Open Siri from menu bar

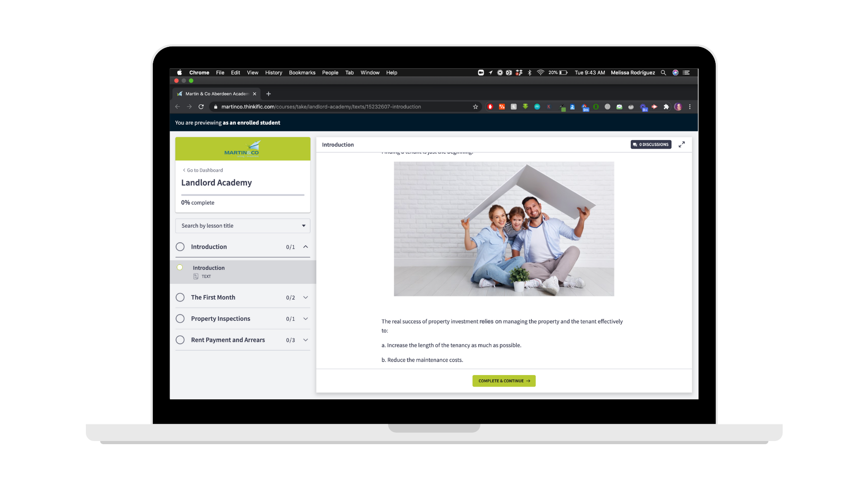(675, 73)
